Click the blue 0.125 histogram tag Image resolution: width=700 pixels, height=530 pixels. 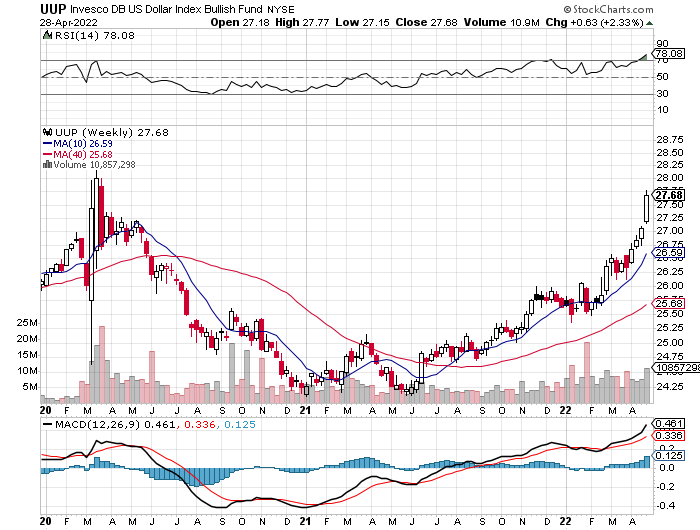tap(669, 455)
